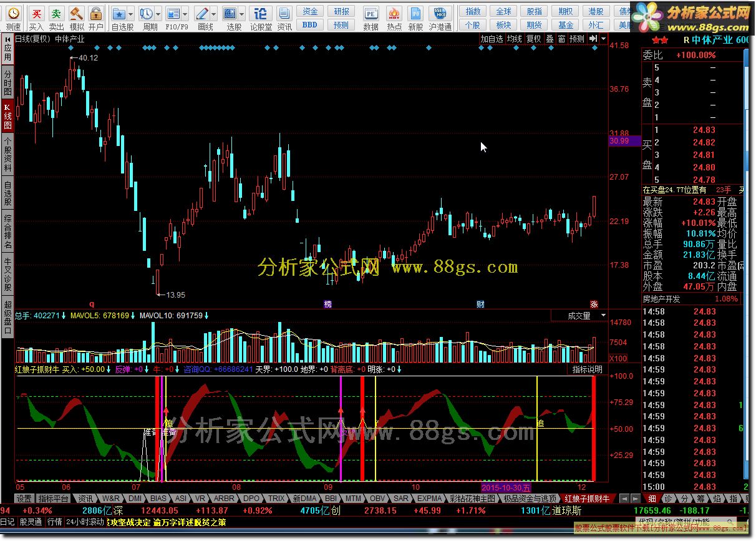Open dropdown arrow next to 自选股 icon

tap(131, 13)
